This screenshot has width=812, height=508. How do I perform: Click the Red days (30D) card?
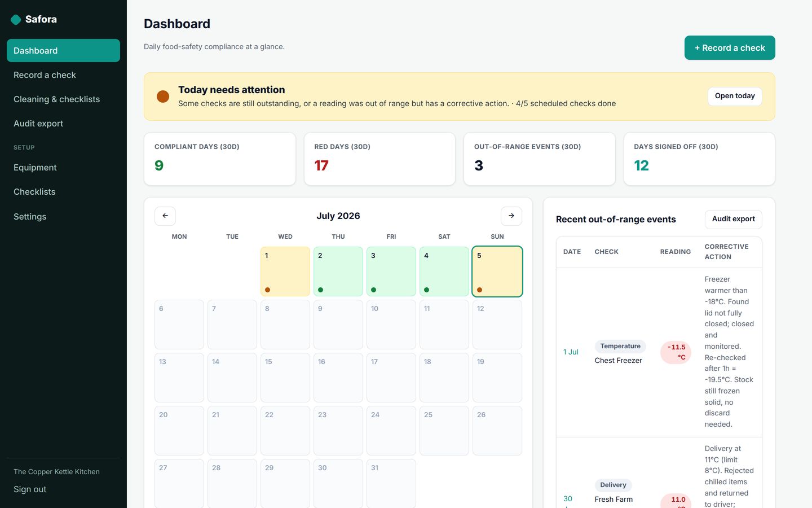tap(379, 159)
